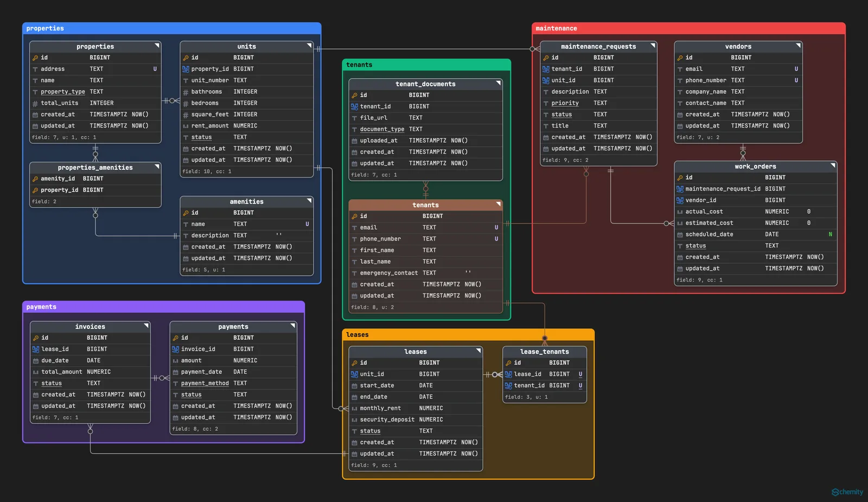
Task: Click numeric icon beside estimated_cost
Action: point(680,223)
